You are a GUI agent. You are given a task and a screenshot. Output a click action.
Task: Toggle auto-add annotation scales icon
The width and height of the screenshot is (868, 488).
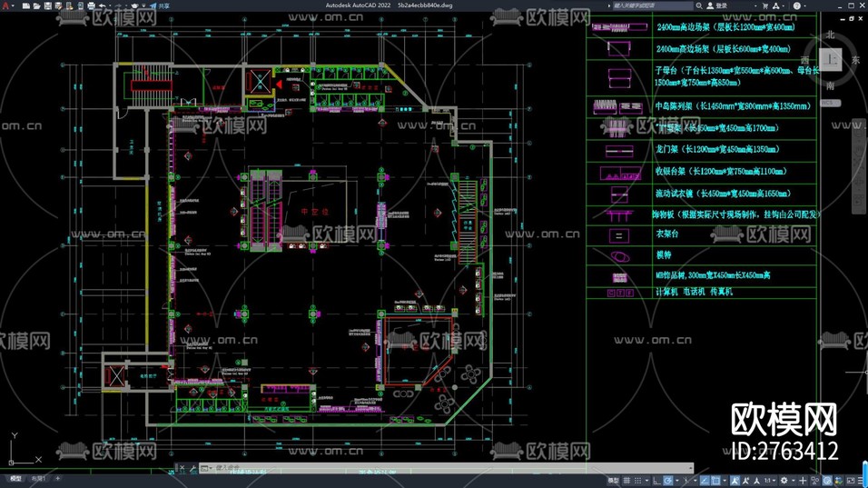(745, 481)
